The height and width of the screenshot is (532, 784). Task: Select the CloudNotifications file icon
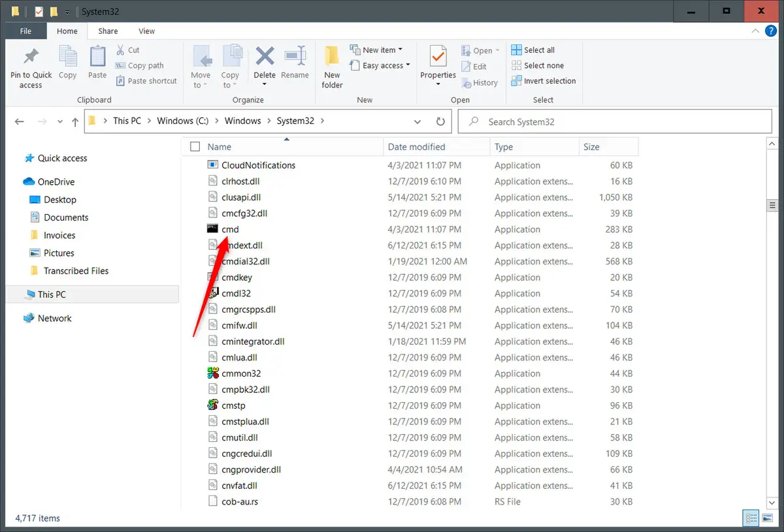tap(212, 165)
